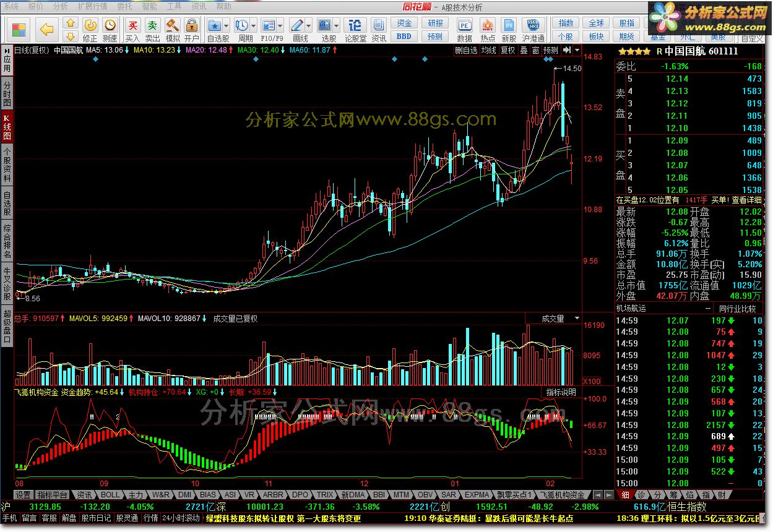Toggle 叠 overlay mode
The image size is (773, 532).
524,50
